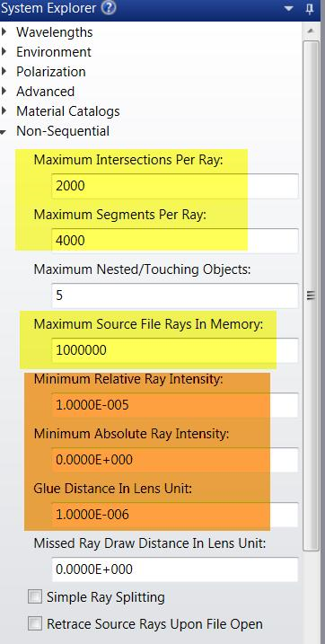Expand the Material Catalogs section
This screenshot has width=325, height=644.
[x=4, y=110]
